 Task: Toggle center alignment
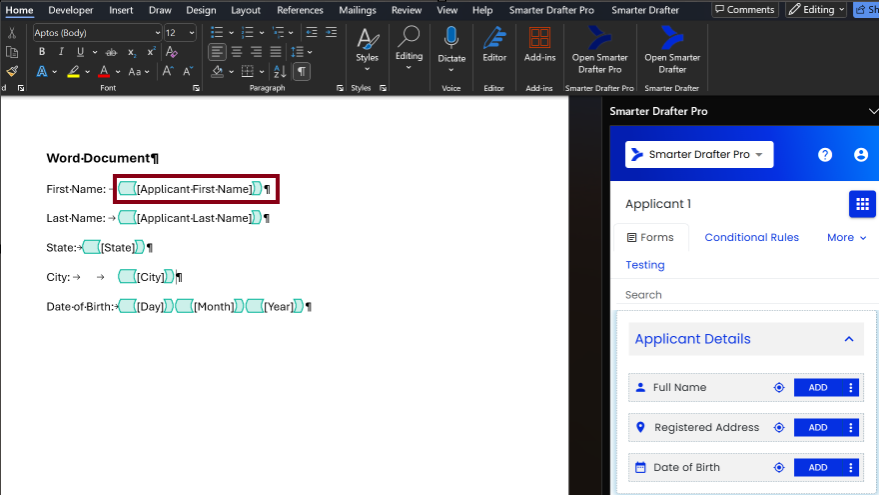point(237,52)
